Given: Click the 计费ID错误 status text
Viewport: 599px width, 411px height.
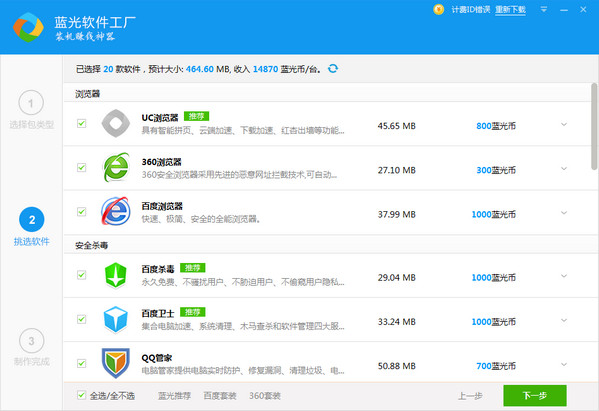Looking at the screenshot, I should coord(471,10).
